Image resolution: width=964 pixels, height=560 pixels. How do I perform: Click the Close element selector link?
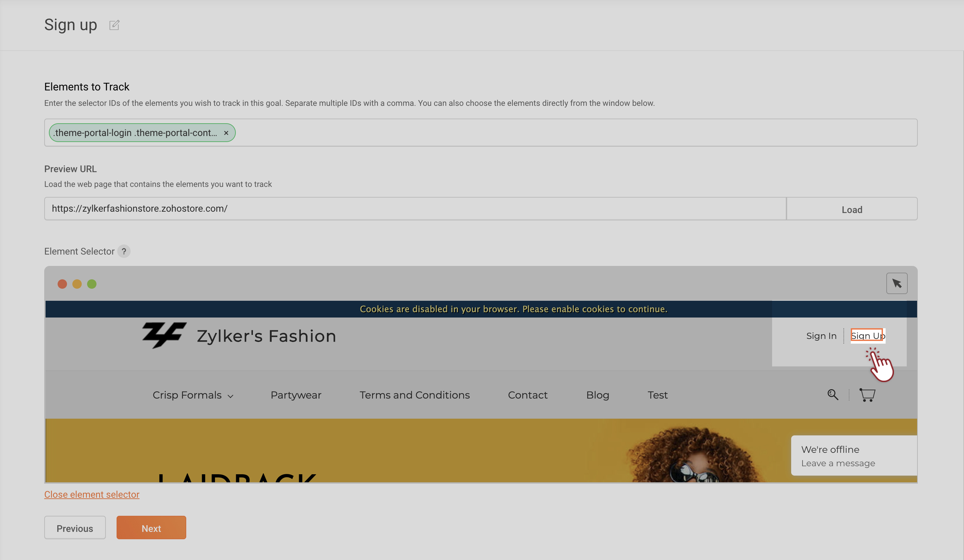(x=91, y=495)
